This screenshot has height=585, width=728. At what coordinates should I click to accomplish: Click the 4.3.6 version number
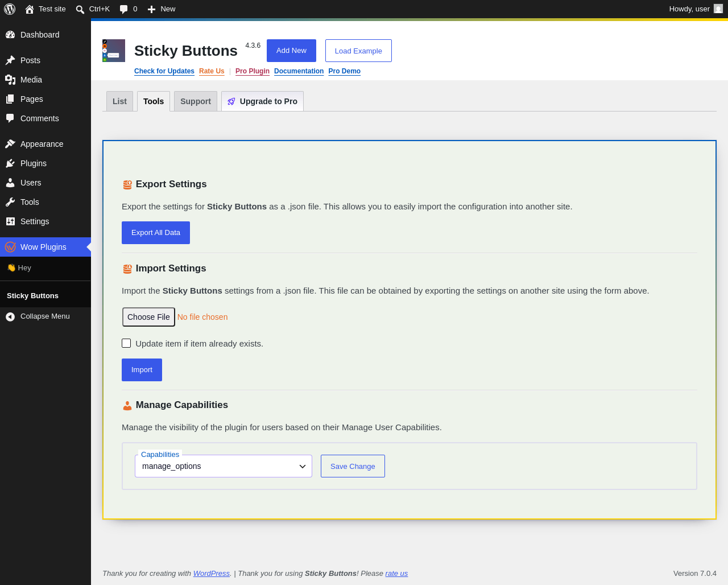[x=253, y=46]
